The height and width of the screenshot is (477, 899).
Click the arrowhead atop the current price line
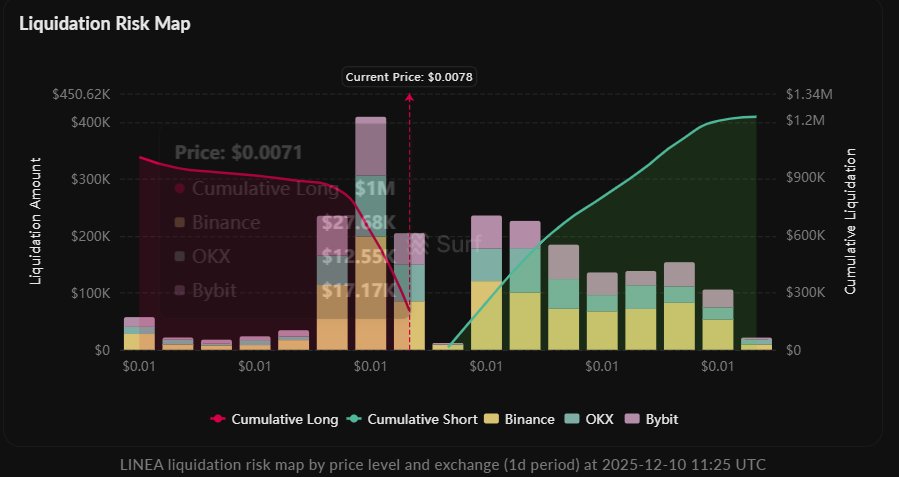pos(409,97)
